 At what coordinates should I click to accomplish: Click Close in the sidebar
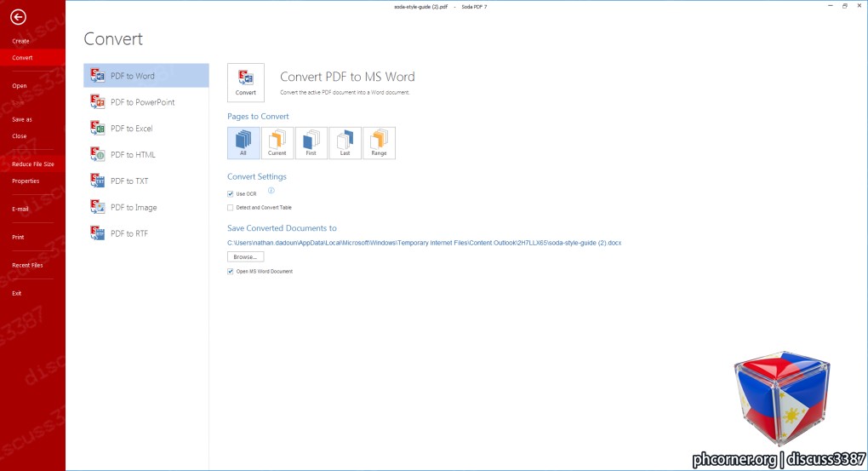20,135
